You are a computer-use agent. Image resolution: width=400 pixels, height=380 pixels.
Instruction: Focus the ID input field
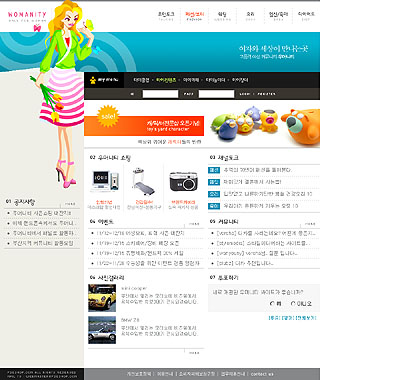(x=160, y=94)
